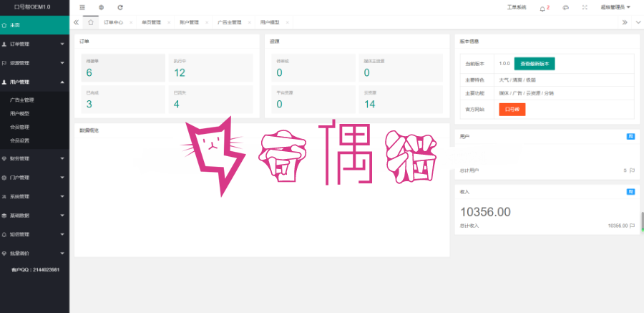Open the 已流失 card showing 4

click(210, 99)
